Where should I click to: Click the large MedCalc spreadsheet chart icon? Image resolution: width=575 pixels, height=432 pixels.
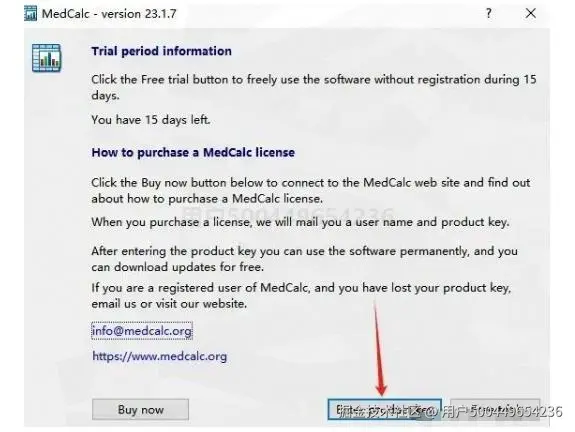tap(46, 58)
